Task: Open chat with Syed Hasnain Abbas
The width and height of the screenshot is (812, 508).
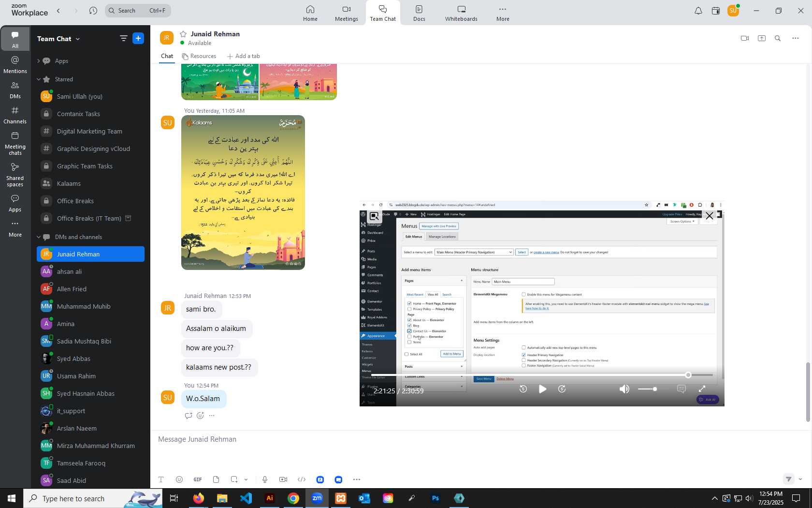Action: [x=90, y=394]
